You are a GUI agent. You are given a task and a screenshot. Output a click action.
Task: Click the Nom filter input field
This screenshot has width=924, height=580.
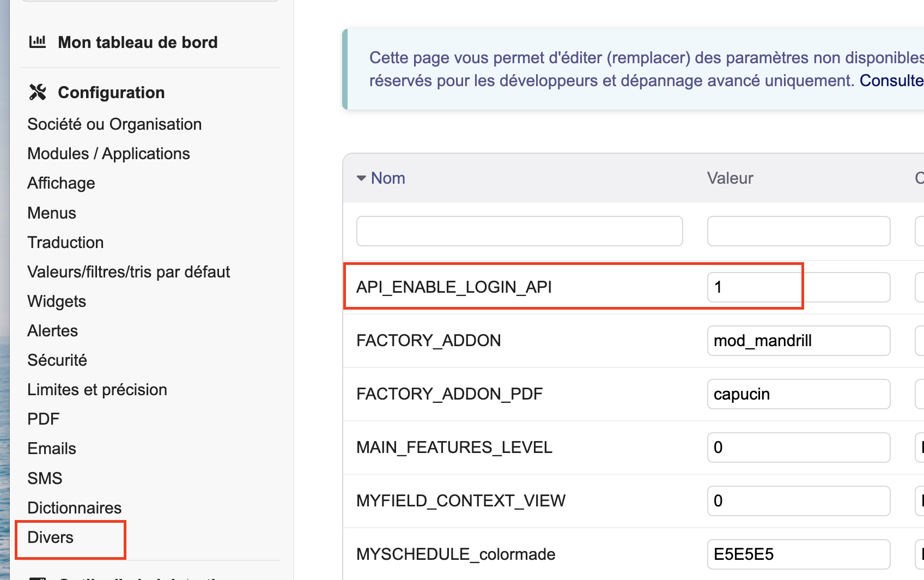point(520,231)
